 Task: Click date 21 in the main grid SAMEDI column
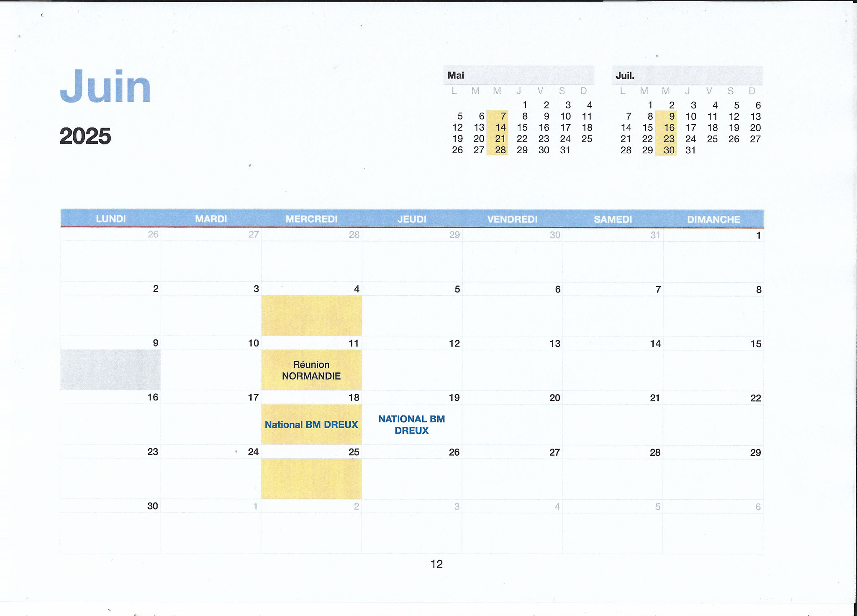(x=655, y=398)
